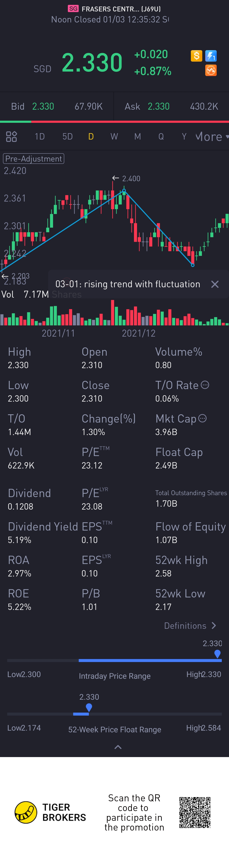
Task: Collapse the stock details panel chevron
Action: tap(118, 747)
